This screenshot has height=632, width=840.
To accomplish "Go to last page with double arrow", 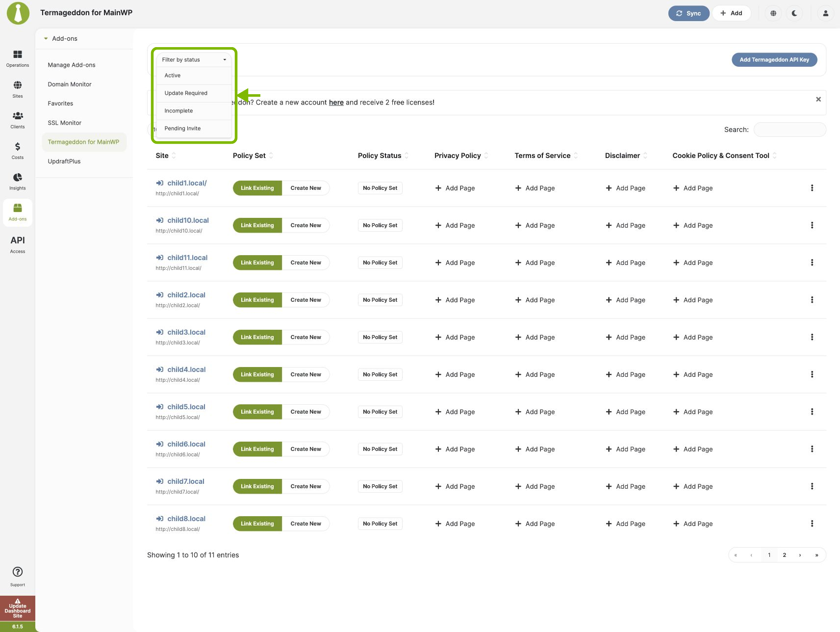I will point(816,555).
